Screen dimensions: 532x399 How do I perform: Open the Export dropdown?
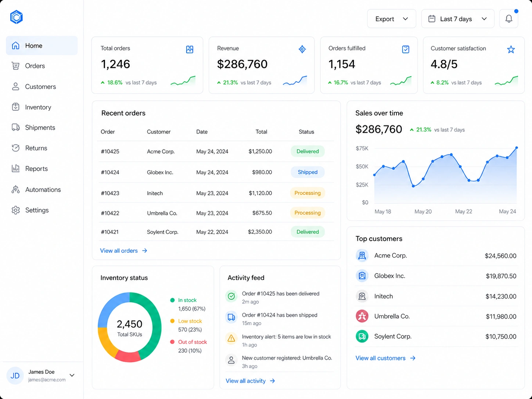(x=392, y=19)
